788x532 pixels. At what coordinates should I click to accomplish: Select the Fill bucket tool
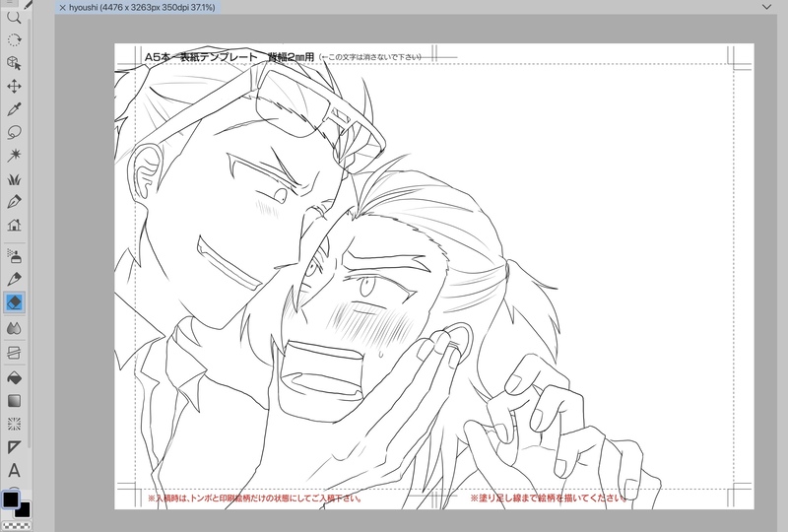(x=14, y=377)
